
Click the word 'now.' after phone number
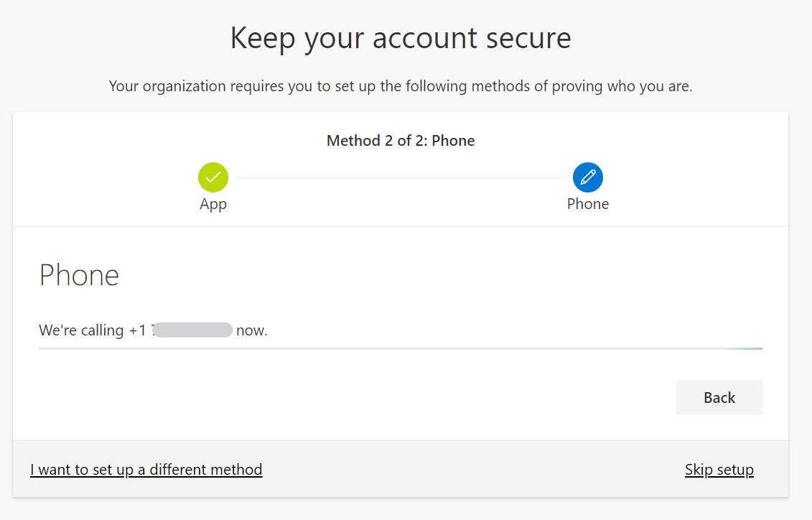click(x=251, y=330)
